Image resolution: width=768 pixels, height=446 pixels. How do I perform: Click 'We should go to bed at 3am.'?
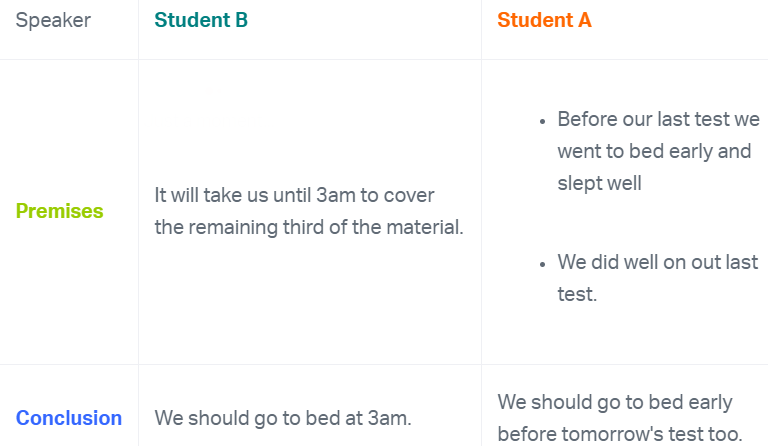pos(283,418)
